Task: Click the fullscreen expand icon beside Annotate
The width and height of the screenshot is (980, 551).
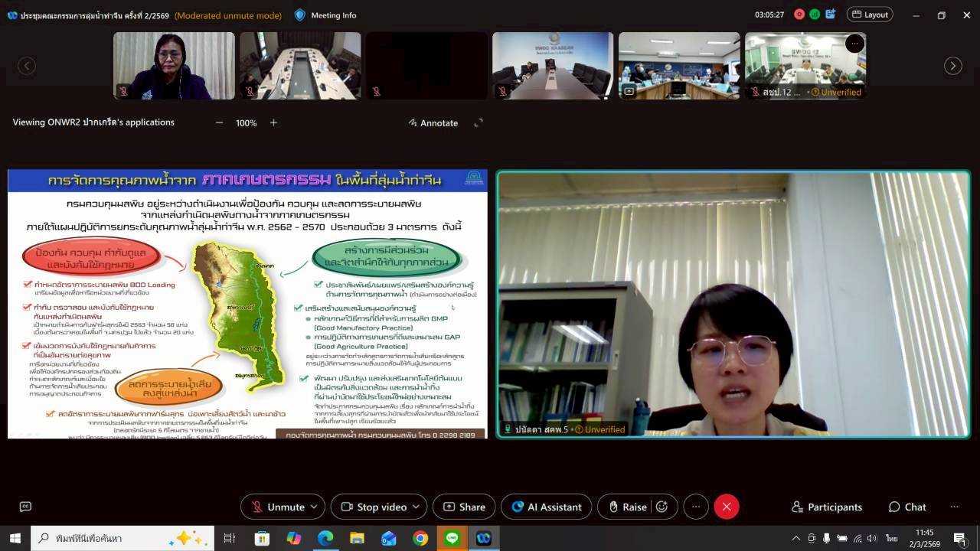Action: (479, 122)
